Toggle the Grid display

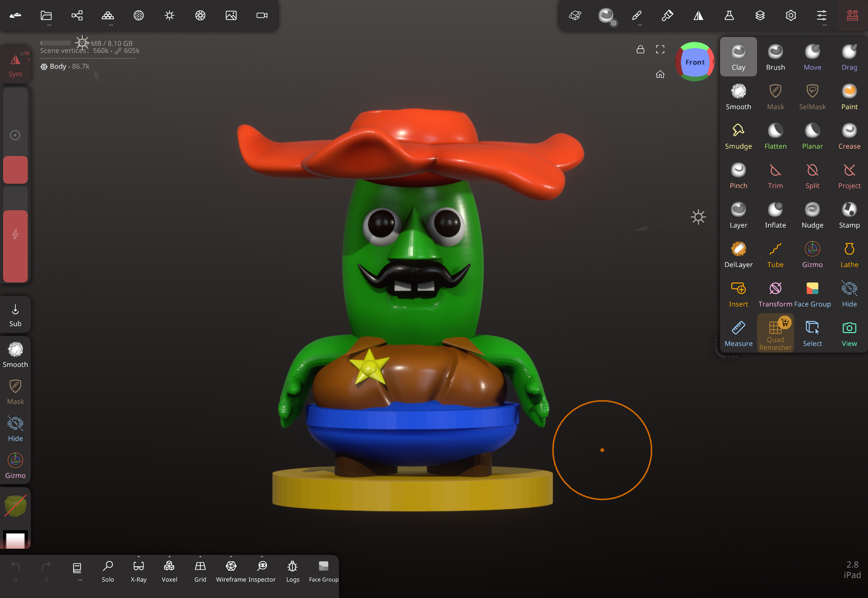[200, 571]
